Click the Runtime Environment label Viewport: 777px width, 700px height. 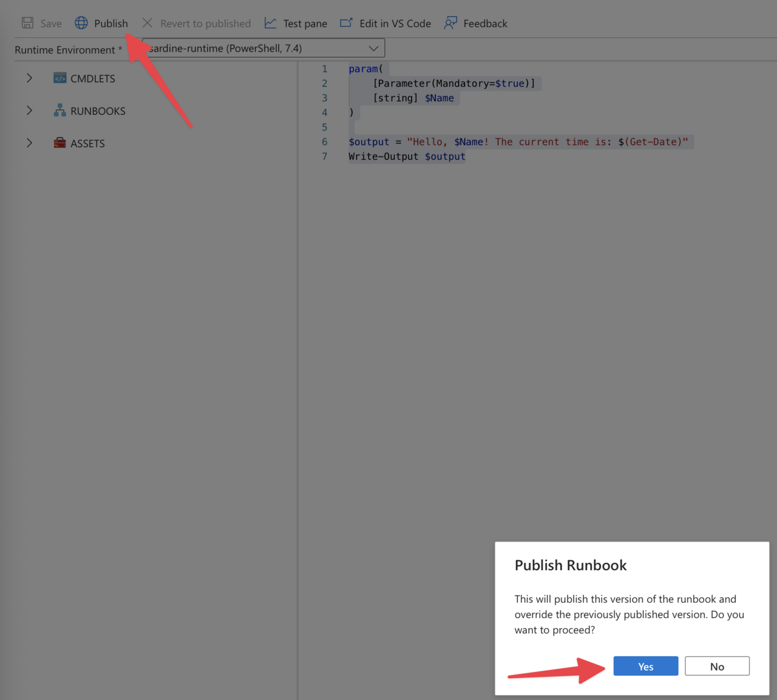coord(65,50)
